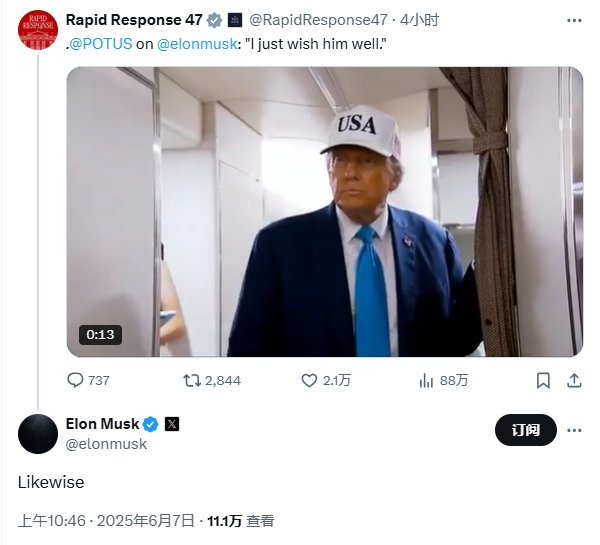Share the post via upload arrow icon
The image size is (600, 545).
tap(574, 380)
